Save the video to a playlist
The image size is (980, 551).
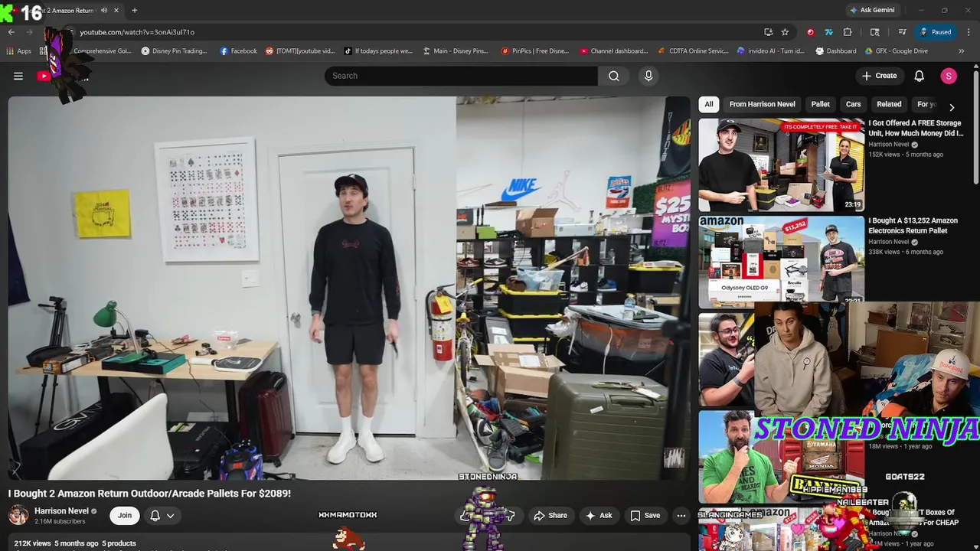click(645, 516)
